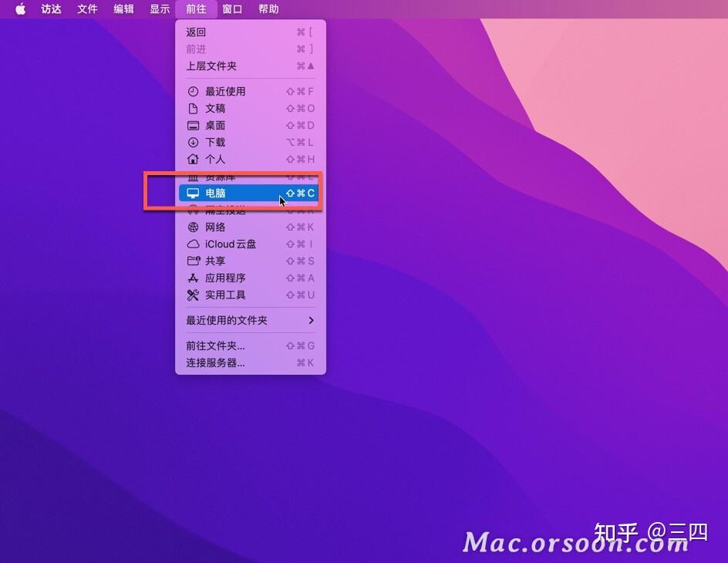
Task: Open the 访达 (Finder) menu
Action: pos(49,9)
